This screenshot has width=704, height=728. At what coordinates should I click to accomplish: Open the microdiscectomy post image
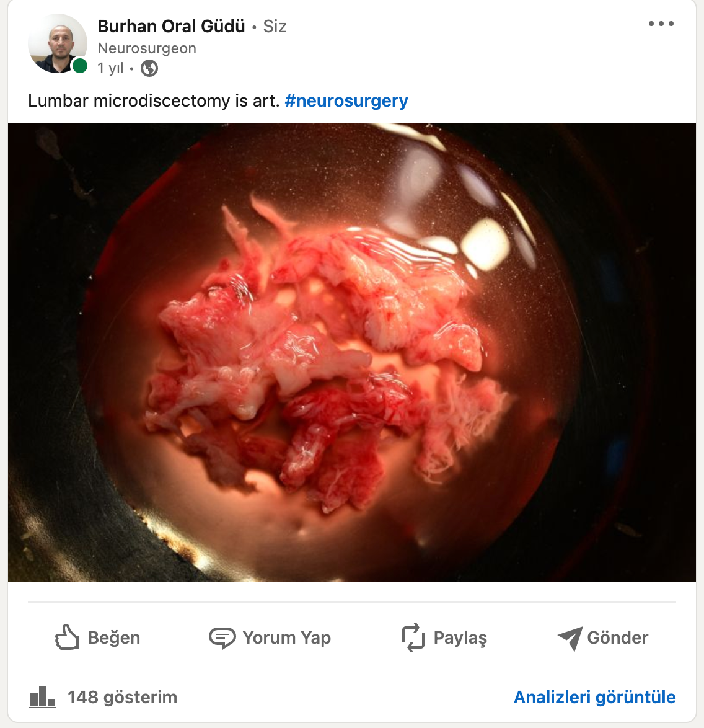352,352
